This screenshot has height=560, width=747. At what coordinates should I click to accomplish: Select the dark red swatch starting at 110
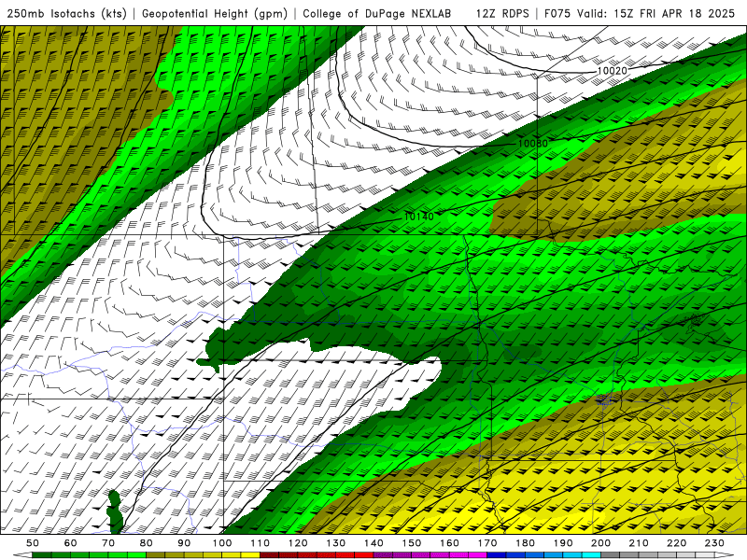[x=269, y=555]
